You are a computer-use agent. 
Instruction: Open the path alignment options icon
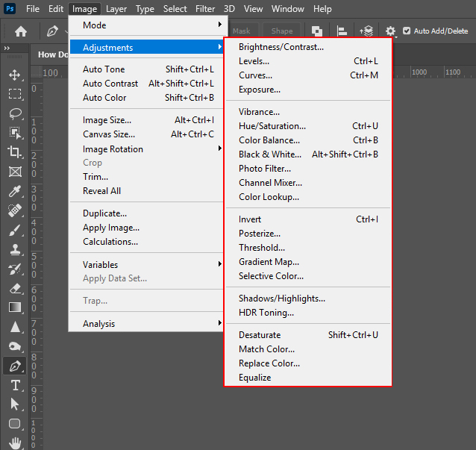tap(342, 31)
